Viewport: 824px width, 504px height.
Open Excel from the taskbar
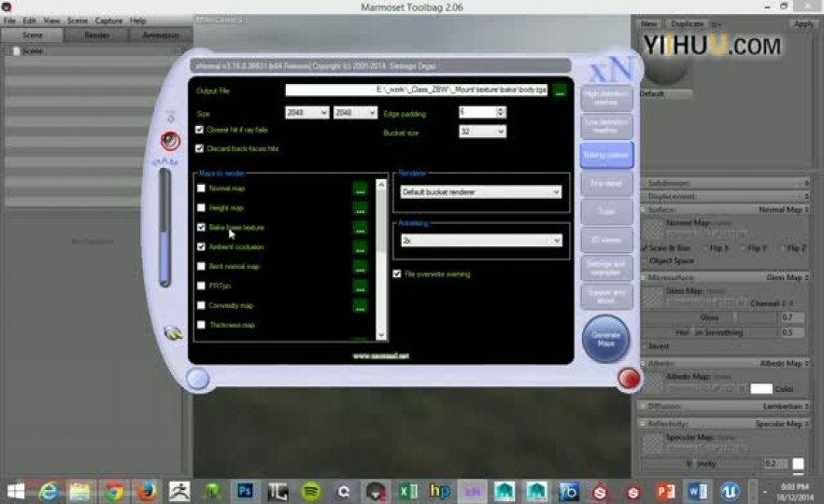407,491
